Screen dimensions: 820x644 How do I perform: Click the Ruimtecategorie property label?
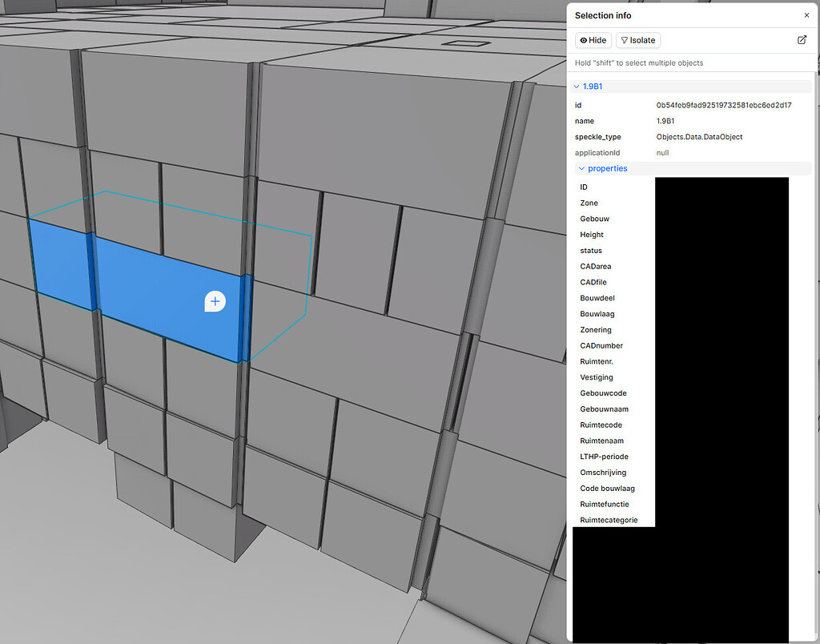(x=609, y=520)
